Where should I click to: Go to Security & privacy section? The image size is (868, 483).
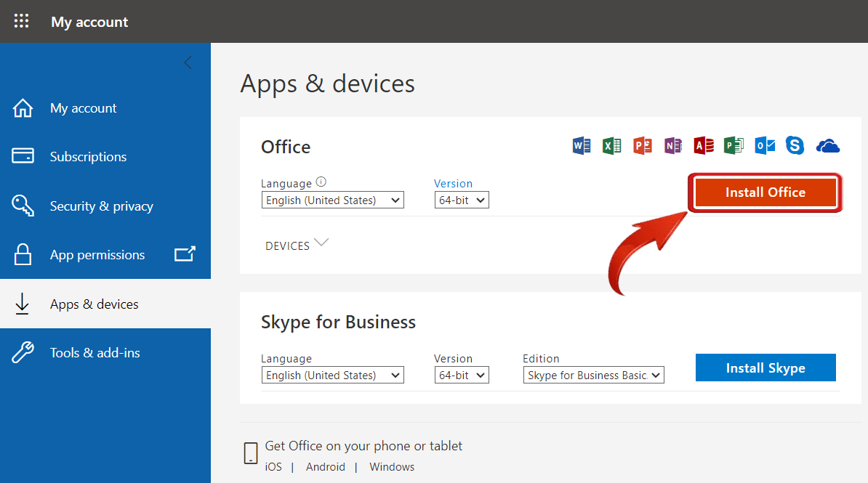[101, 206]
